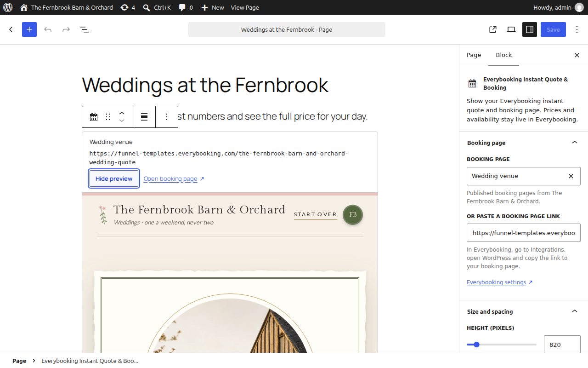Screen dimensions: 588x368
Task: Click The Fernbrook Barn & Orchard preview heading
Action: [199, 210]
